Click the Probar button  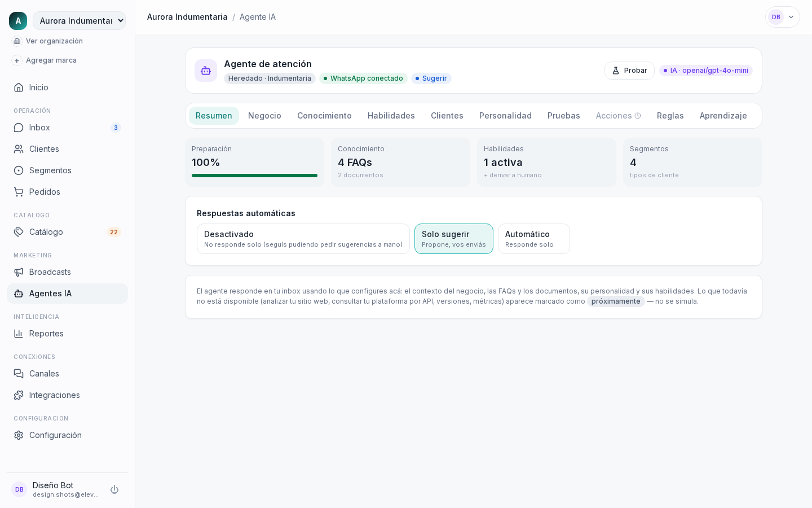coord(629,71)
